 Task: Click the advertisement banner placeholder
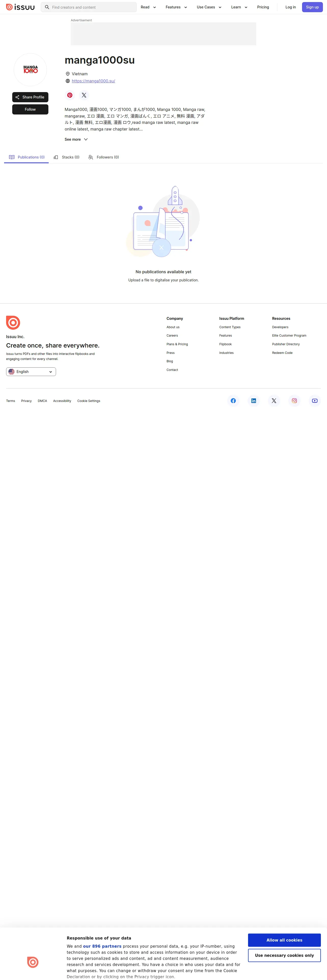(x=163, y=34)
